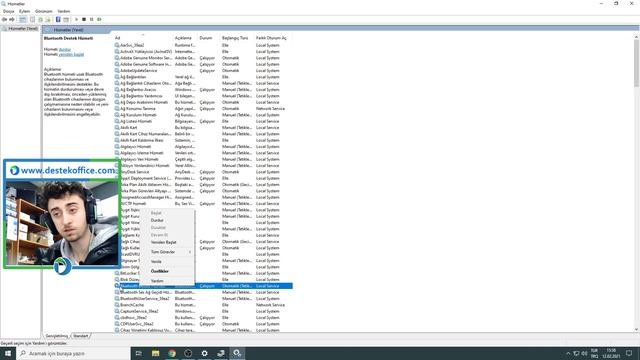This screenshot has width=640, height=360.
Task: Open Google Chrome from the taskbar
Action: click(172, 353)
